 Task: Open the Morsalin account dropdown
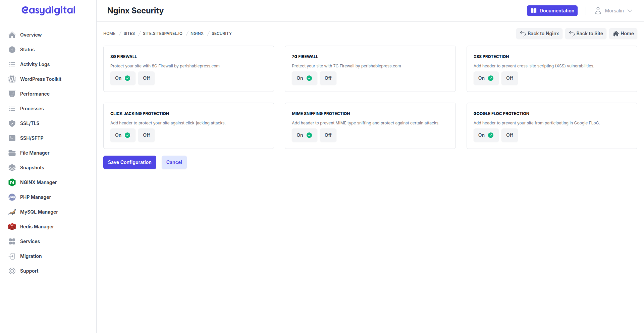click(614, 10)
